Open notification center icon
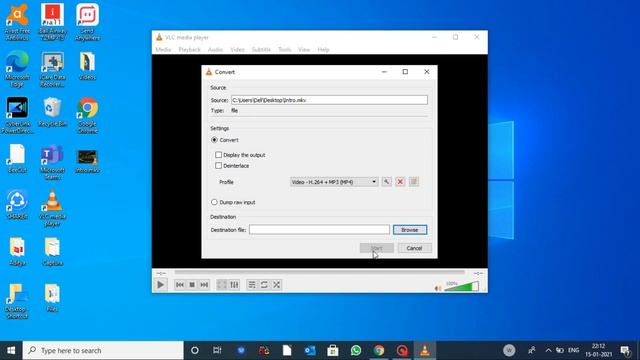Image resolution: width=640 pixels, height=360 pixels. click(625, 350)
